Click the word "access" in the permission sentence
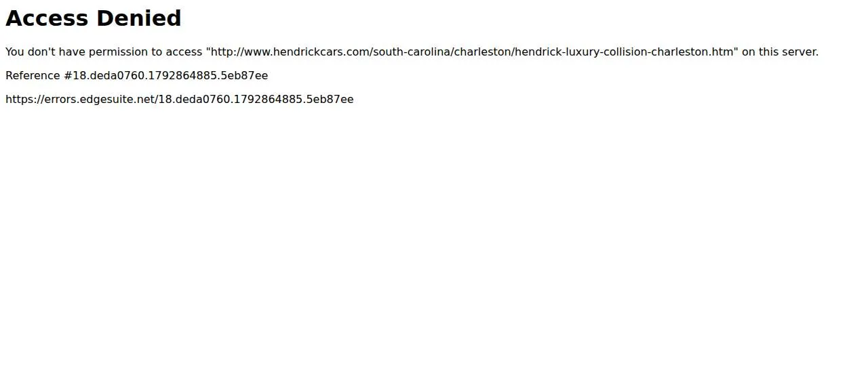This screenshot has width=868, height=391. pyautogui.click(x=184, y=52)
